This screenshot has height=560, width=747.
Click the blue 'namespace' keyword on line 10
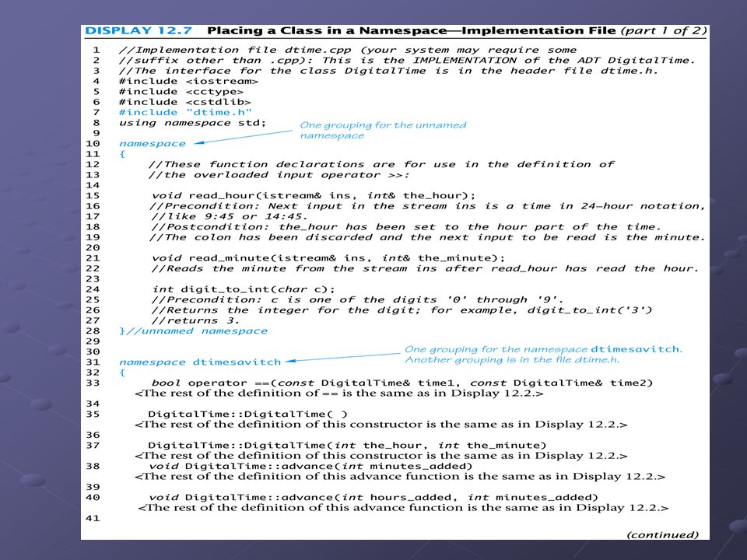pyautogui.click(x=152, y=144)
